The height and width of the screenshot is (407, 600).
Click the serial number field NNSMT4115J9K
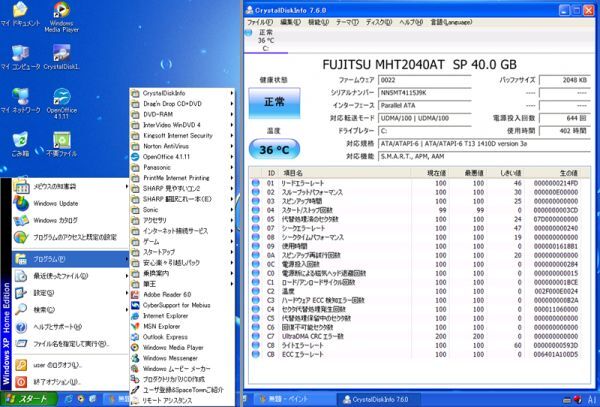[425, 93]
